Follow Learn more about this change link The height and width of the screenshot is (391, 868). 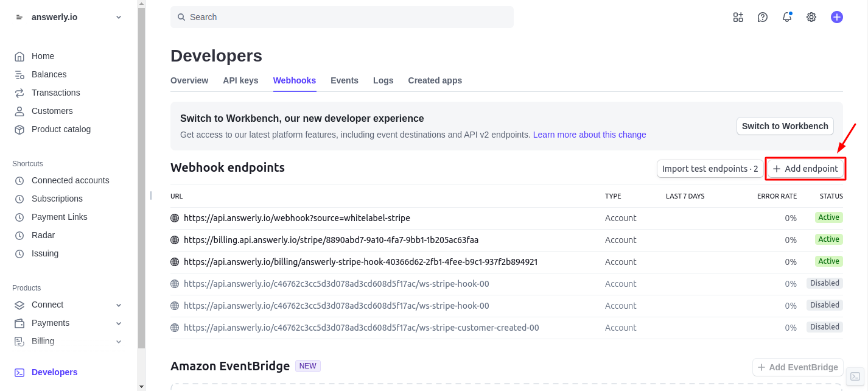tap(590, 135)
